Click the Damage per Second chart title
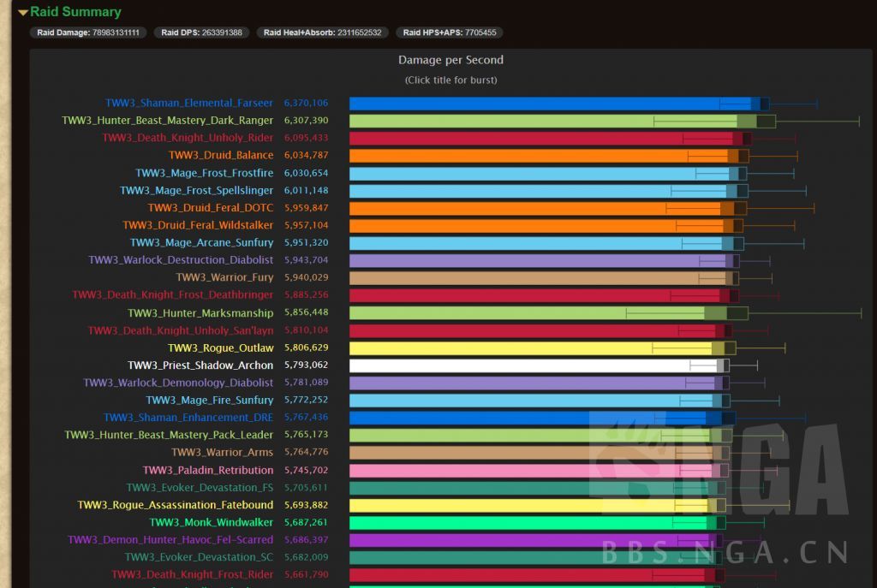Viewport: 877px width, 588px height. pyautogui.click(x=450, y=60)
